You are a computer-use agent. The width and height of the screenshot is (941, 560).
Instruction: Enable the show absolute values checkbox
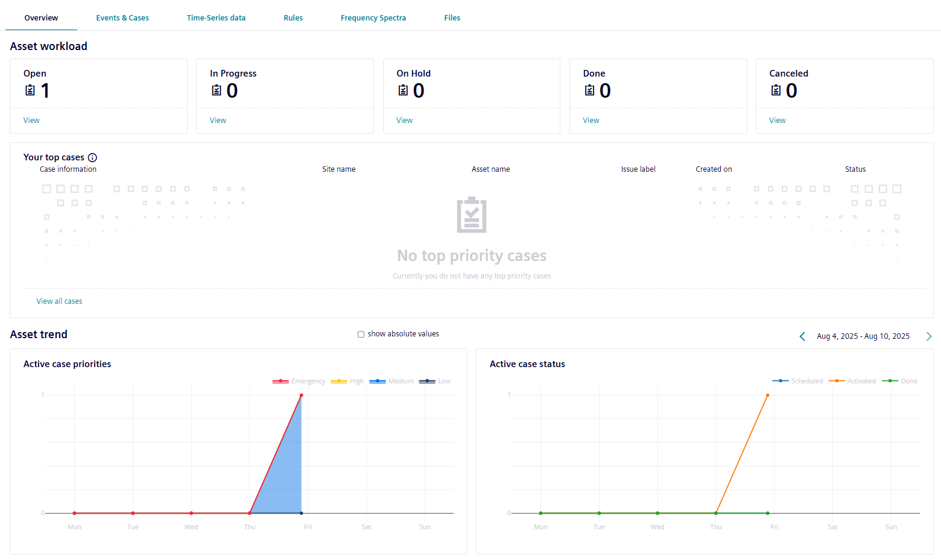361,335
